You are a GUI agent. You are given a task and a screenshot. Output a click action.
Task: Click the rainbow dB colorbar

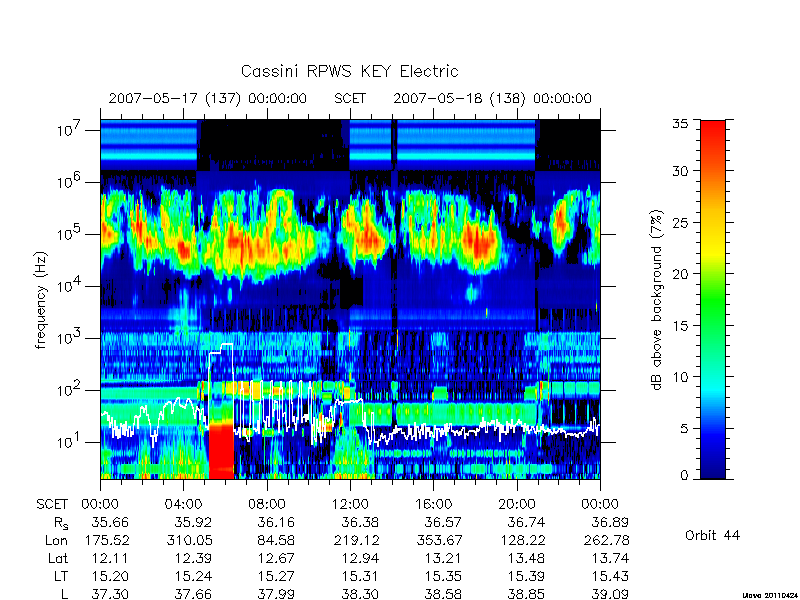[713, 299]
